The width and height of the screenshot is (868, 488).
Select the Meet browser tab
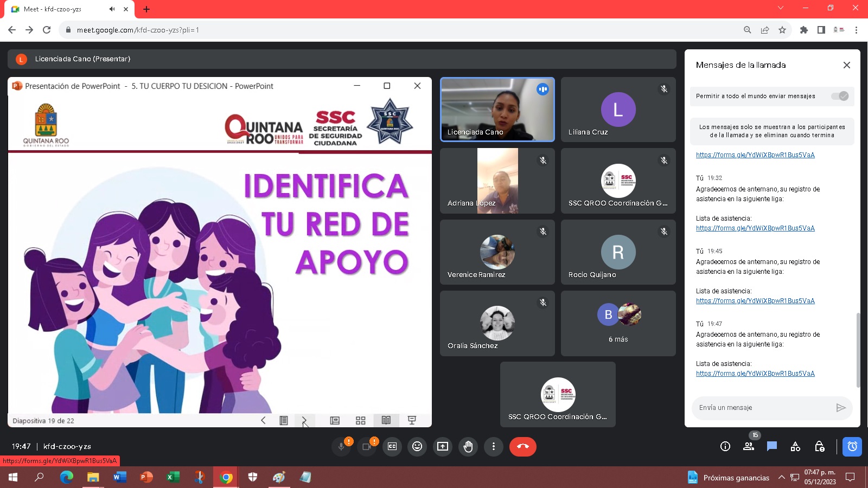click(x=69, y=9)
